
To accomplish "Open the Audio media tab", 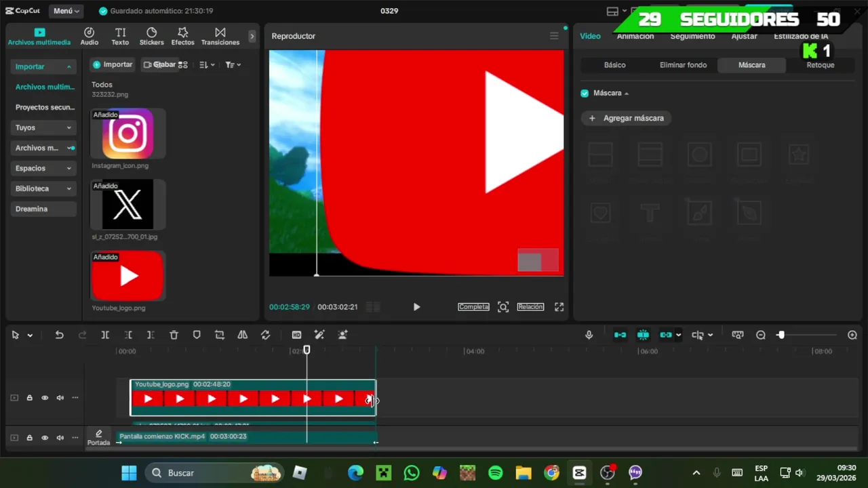I will 89,37.
